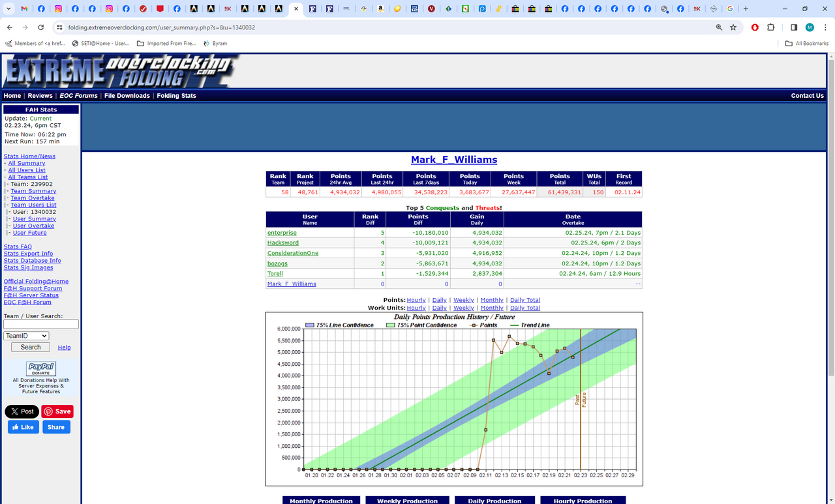
Task: Open EOC Forums in navigation bar
Action: 78,96
